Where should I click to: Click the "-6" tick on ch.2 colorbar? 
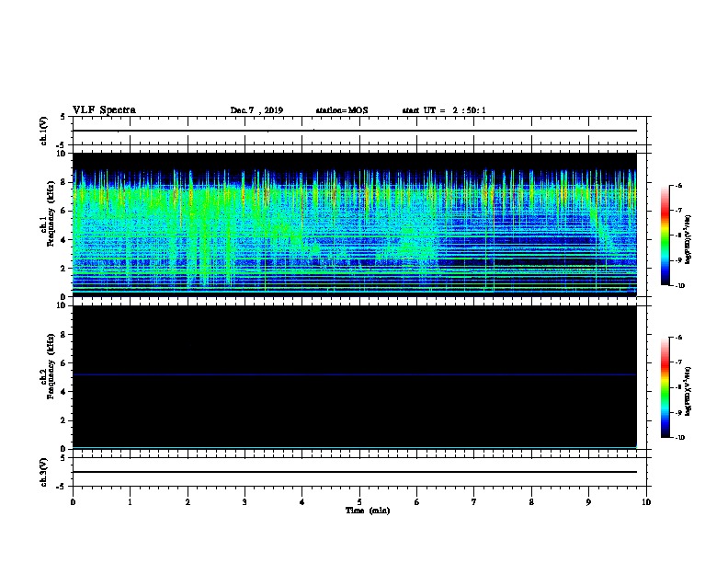[x=677, y=338]
